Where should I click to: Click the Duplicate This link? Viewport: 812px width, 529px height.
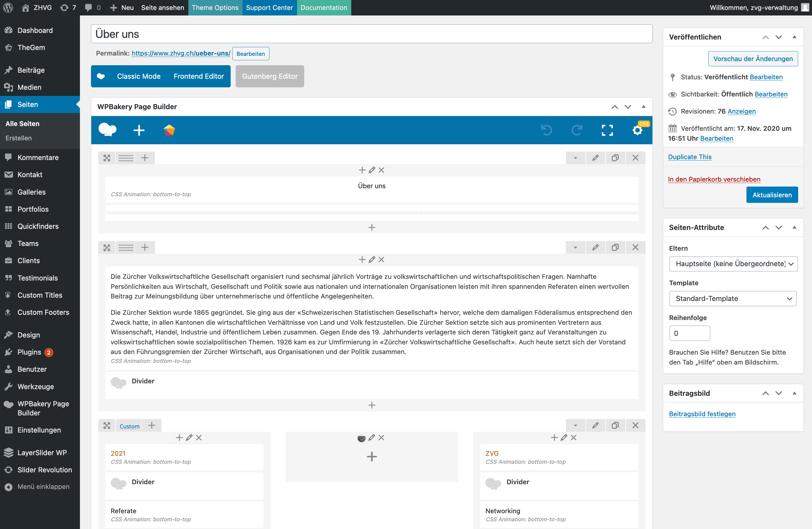click(689, 157)
